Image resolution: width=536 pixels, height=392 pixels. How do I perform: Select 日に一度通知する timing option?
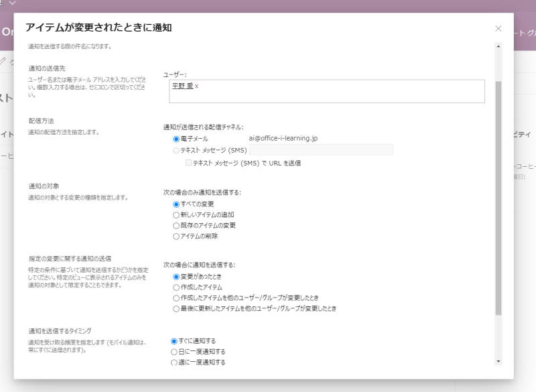tap(174, 352)
